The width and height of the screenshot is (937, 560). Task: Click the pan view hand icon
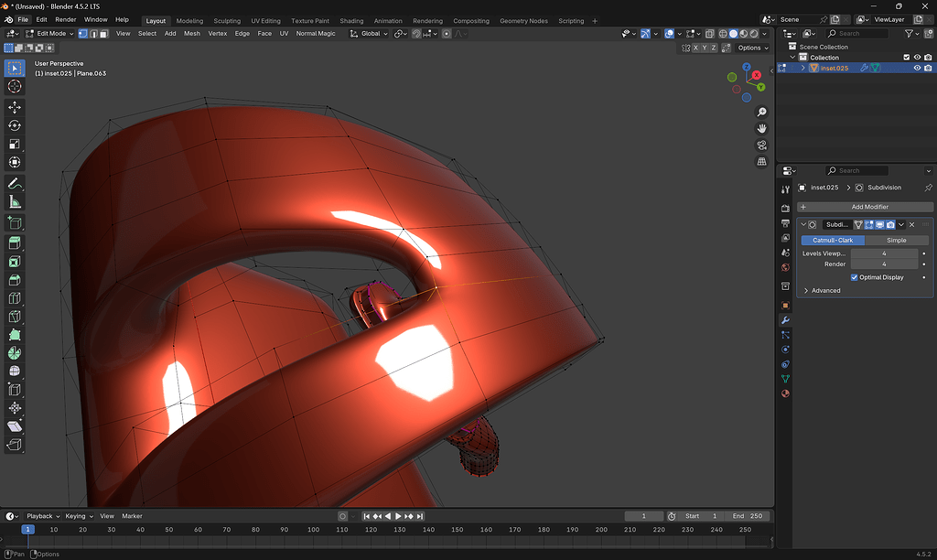(x=761, y=128)
